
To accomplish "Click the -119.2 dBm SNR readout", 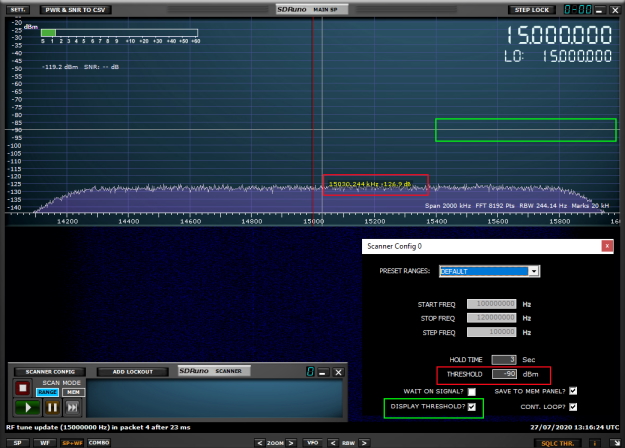I will (81, 67).
